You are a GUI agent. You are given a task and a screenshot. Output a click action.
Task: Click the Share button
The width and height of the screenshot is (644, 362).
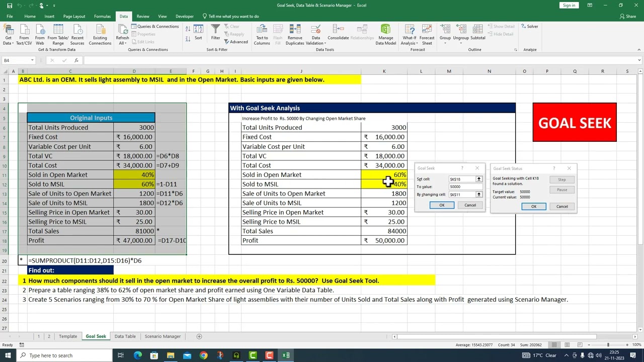[x=628, y=16]
